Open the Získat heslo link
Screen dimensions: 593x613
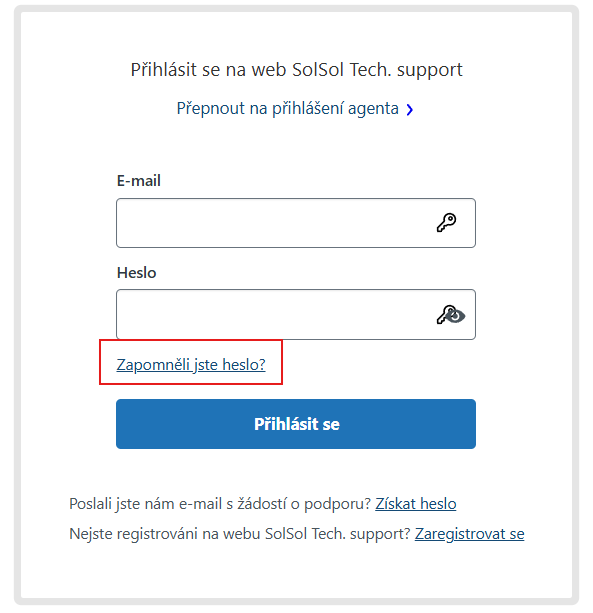[416, 504]
